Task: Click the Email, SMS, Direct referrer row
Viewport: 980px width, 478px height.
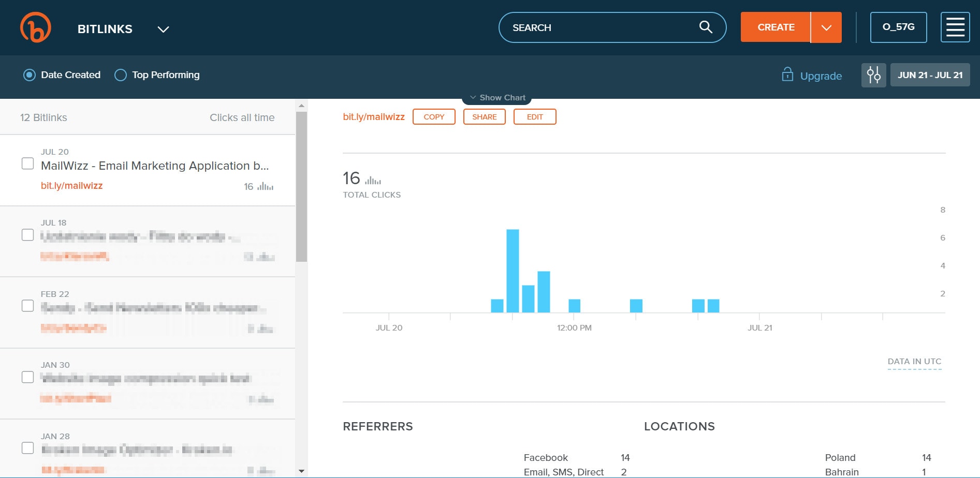Action: 576,472
